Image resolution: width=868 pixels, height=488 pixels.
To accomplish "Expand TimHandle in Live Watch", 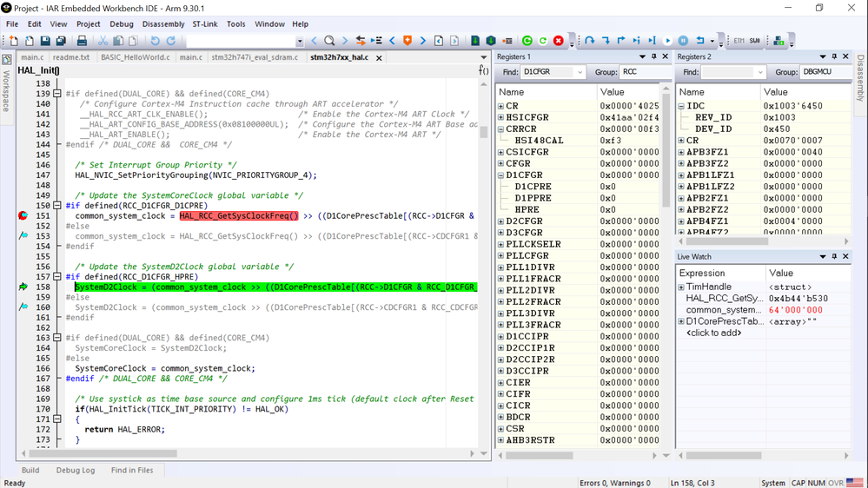I will 681,287.
